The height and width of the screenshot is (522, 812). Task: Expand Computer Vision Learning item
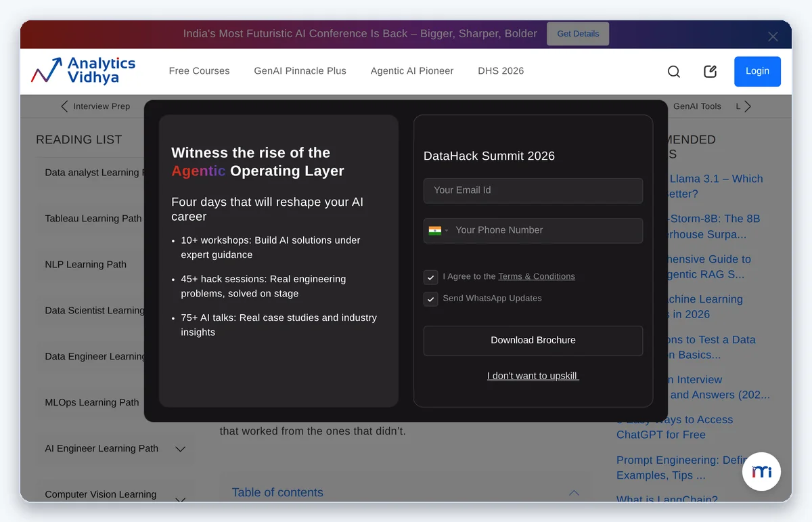point(181,500)
